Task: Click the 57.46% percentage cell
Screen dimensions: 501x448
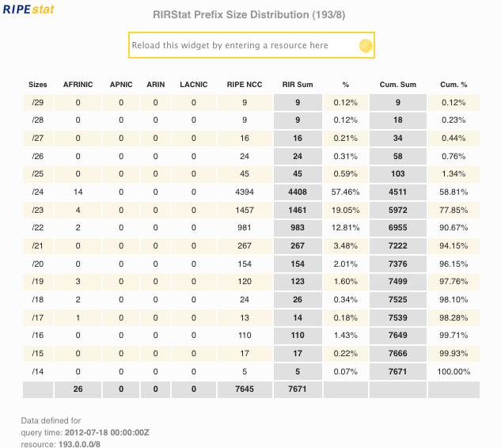Action: tap(345, 190)
